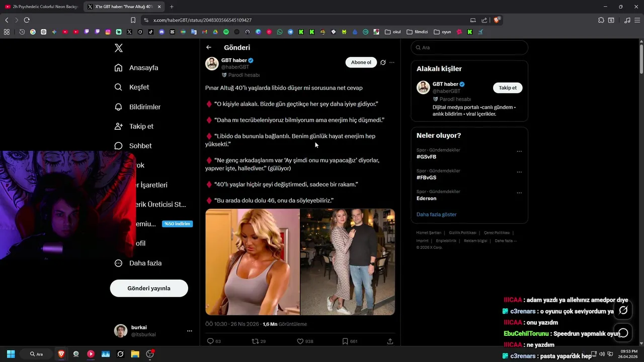Click Takip et for GBT haber

coord(508,88)
